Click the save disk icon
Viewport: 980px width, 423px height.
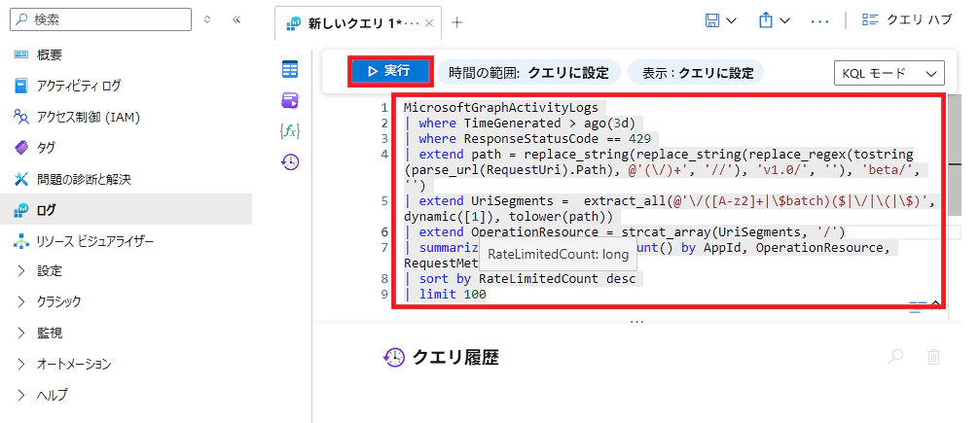coord(711,20)
